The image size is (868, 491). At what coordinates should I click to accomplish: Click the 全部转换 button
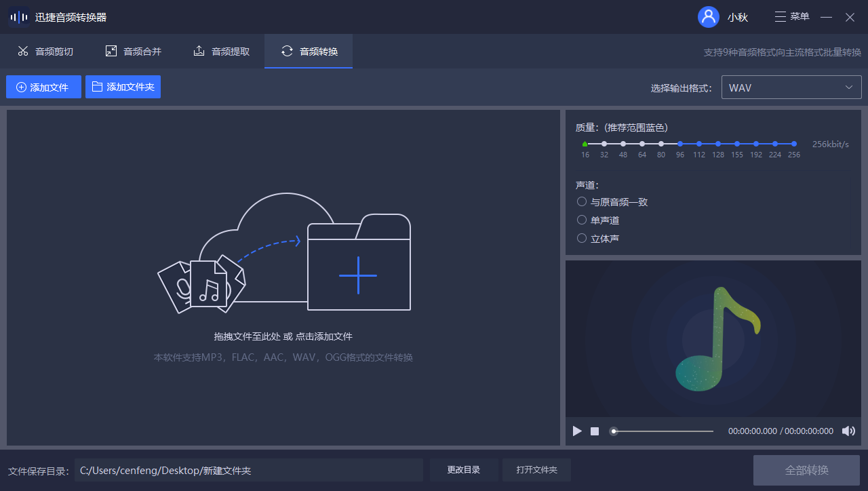[x=806, y=470]
